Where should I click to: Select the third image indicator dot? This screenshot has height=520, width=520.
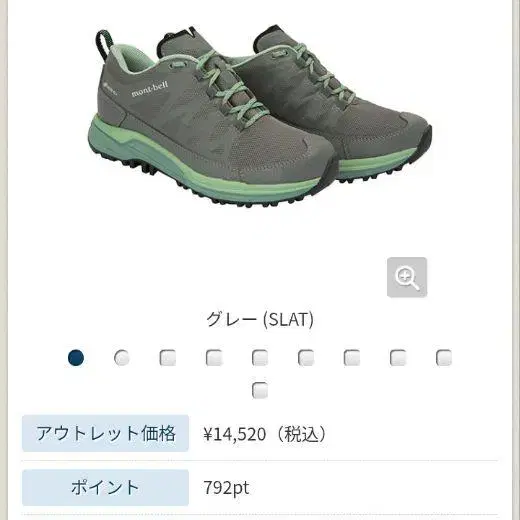[168, 358]
